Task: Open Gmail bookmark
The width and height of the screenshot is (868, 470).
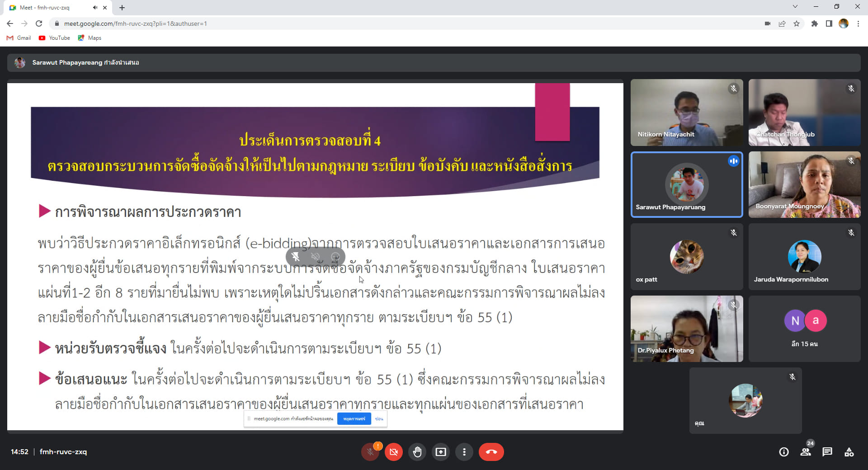Action: [x=19, y=38]
